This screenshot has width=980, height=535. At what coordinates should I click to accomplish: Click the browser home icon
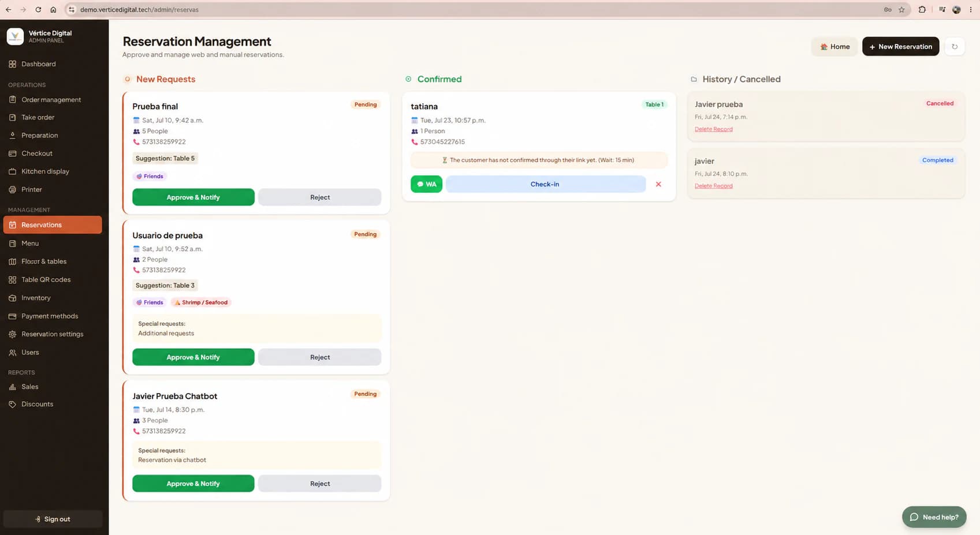pyautogui.click(x=53, y=10)
